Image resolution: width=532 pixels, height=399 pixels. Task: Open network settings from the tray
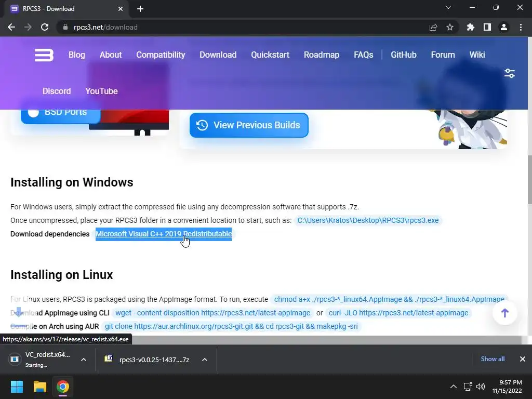(468, 387)
